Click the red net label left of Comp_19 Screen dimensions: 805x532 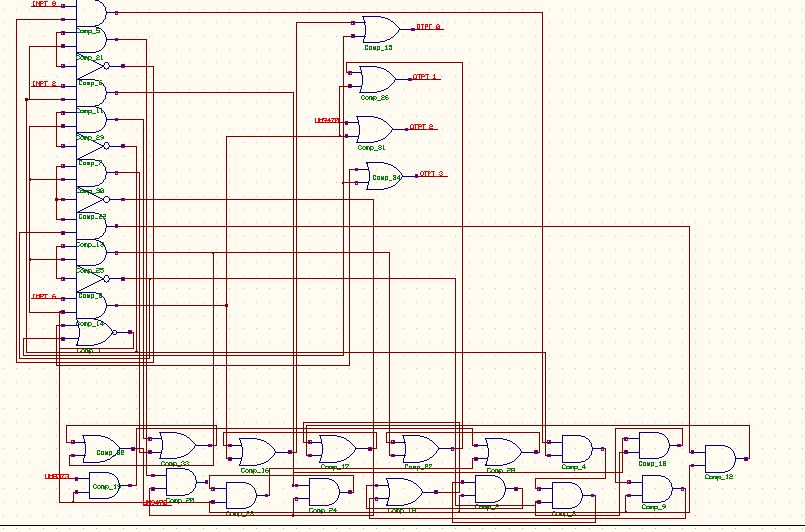[x=57, y=477]
